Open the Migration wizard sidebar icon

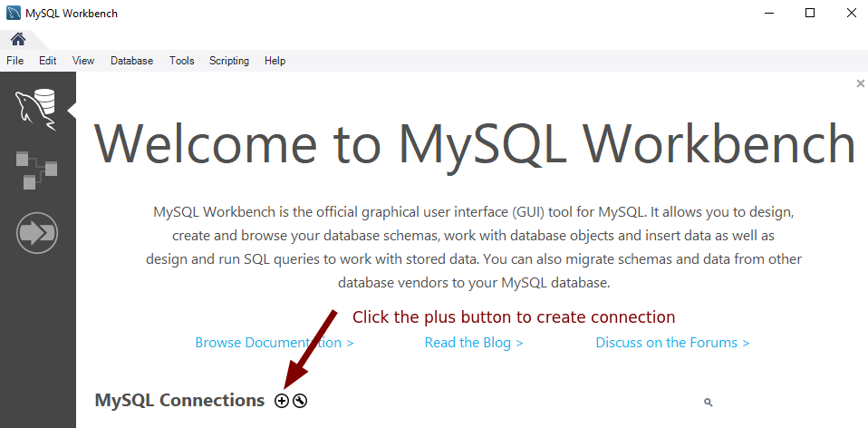click(x=37, y=233)
